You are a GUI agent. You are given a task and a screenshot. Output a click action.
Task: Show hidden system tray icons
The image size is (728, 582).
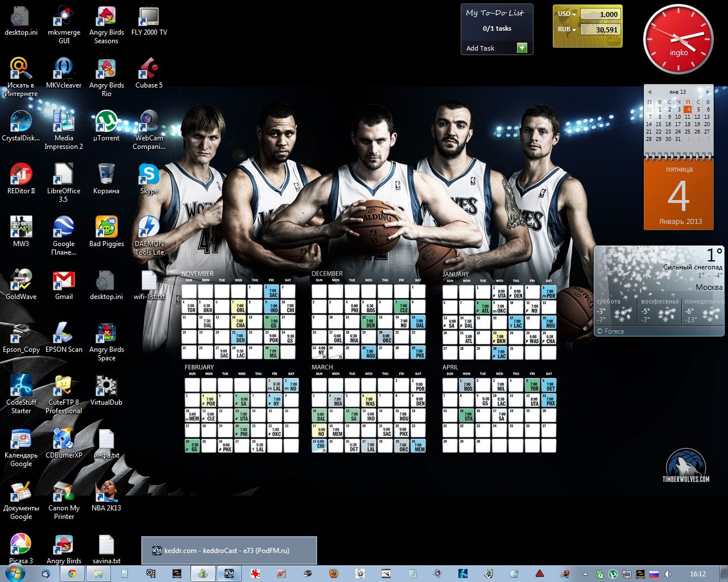pyautogui.click(x=585, y=574)
